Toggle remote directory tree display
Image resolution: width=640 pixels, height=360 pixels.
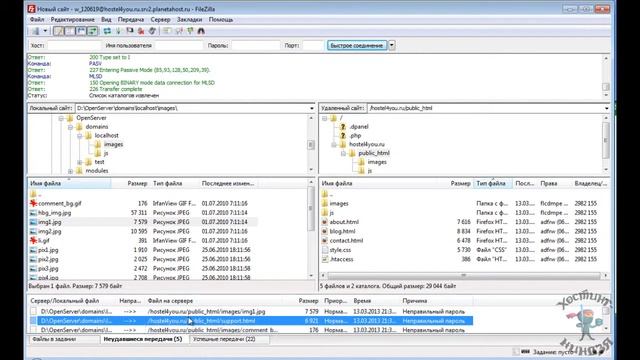[x=81, y=31]
